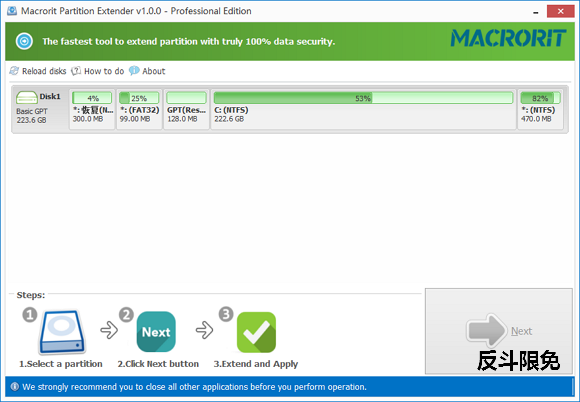This screenshot has width=580, height=402.
Task: Click the 'Disk1' label
Action: click(x=50, y=97)
